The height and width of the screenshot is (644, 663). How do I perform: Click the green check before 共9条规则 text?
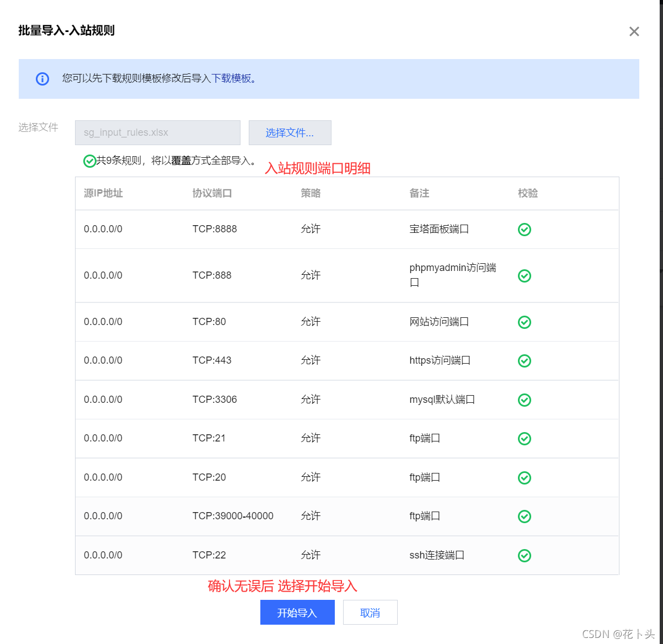(x=90, y=161)
